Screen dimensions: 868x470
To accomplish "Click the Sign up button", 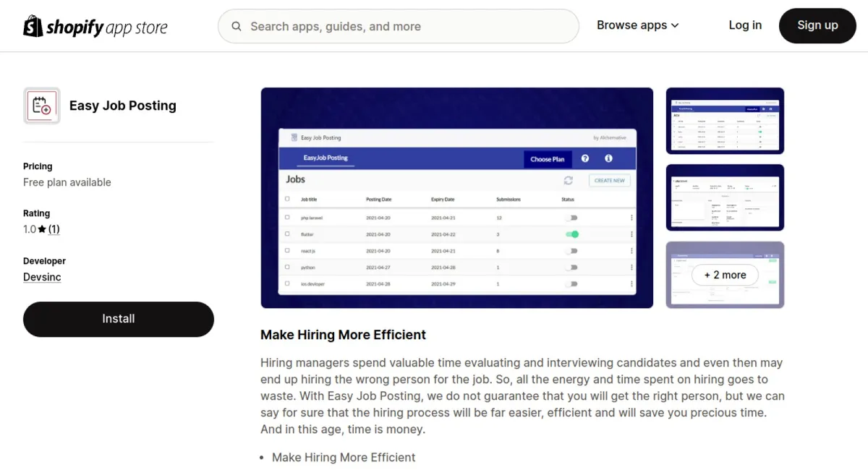I will click(817, 26).
